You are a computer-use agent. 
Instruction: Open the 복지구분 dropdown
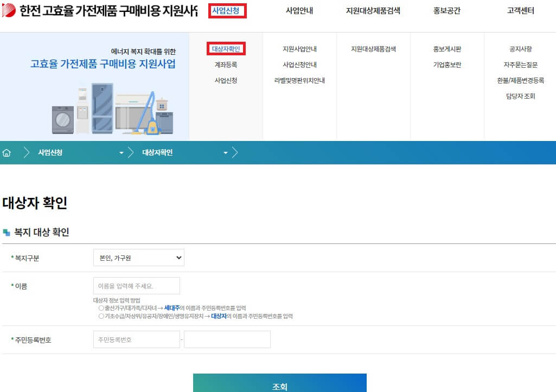pyautogui.click(x=138, y=258)
